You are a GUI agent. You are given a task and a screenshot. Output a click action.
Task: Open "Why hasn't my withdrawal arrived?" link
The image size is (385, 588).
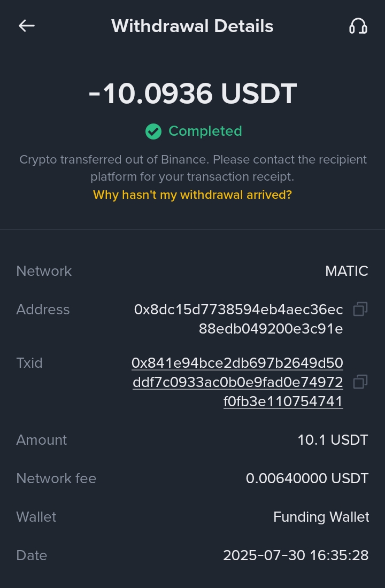(x=192, y=195)
